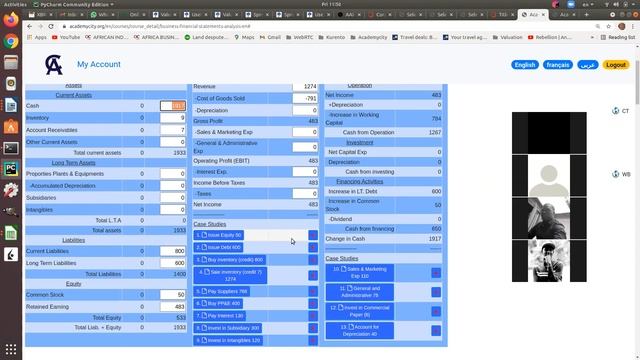Bookmark this page with the star icon

(x=609, y=26)
